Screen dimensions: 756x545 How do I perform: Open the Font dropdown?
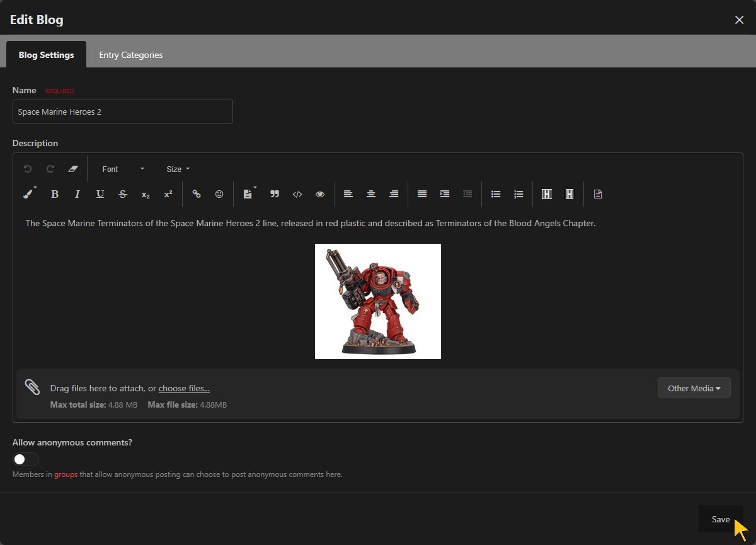point(123,169)
